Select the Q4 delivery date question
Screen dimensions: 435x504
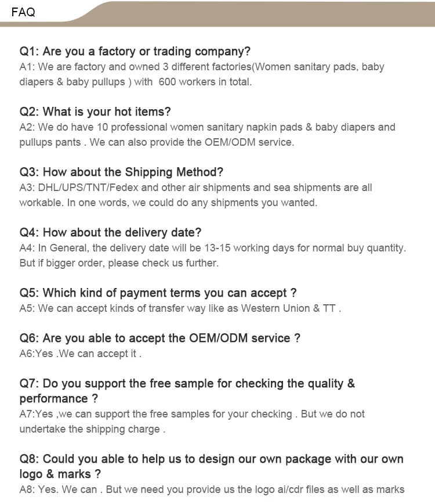click(110, 232)
